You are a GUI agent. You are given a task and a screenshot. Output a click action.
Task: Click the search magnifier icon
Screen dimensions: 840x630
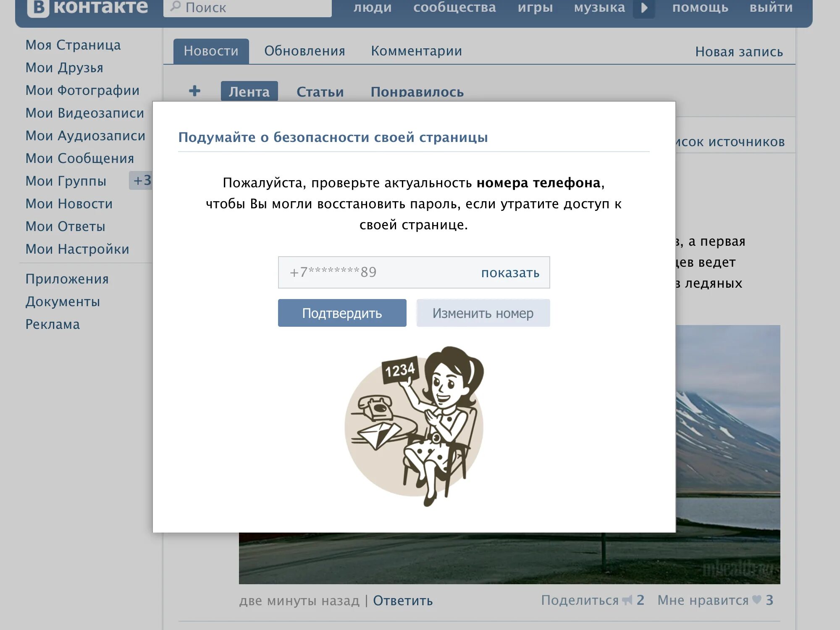pyautogui.click(x=176, y=6)
